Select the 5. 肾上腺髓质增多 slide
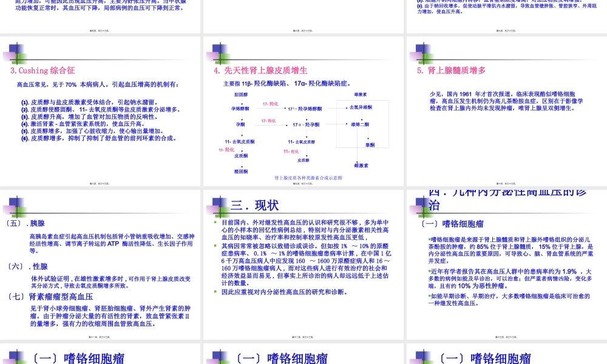The width and height of the screenshot is (607, 364). pyautogui.click(x=452, y=70)
